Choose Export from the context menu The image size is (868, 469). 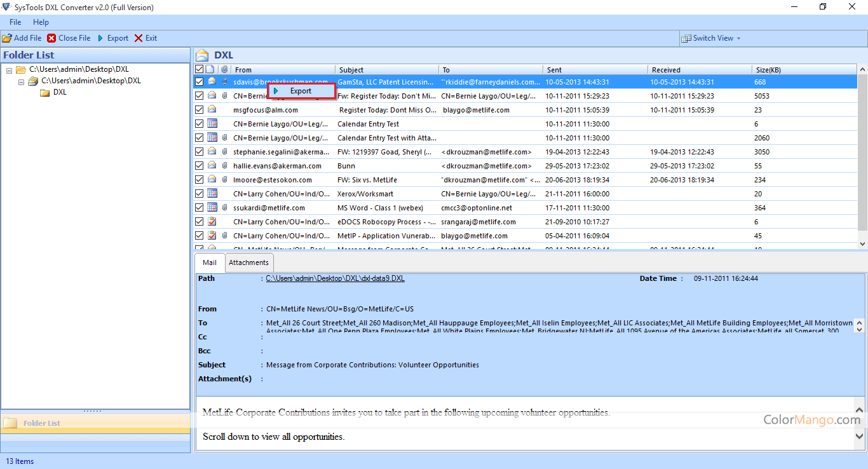[x=301, y=91]
